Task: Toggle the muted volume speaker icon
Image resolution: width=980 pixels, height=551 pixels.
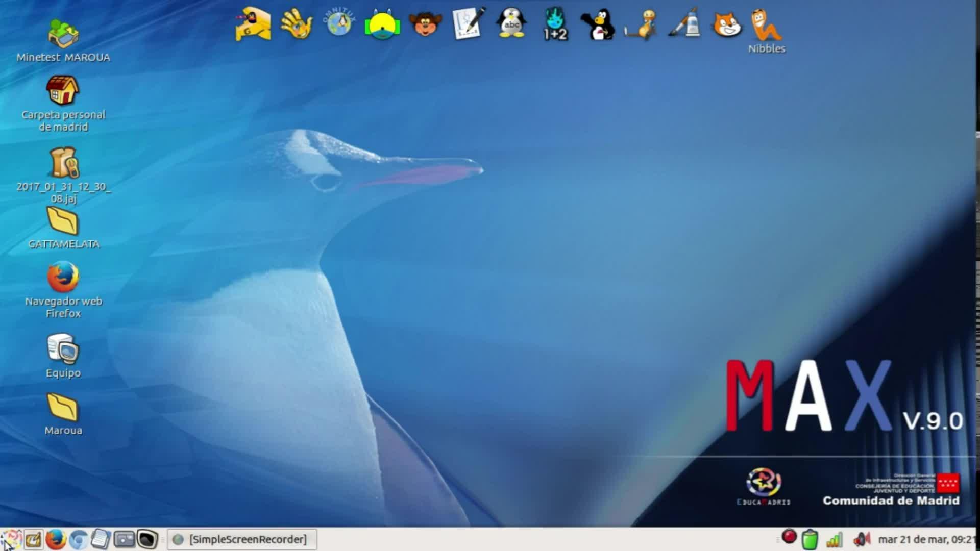Action: [862, 539]
